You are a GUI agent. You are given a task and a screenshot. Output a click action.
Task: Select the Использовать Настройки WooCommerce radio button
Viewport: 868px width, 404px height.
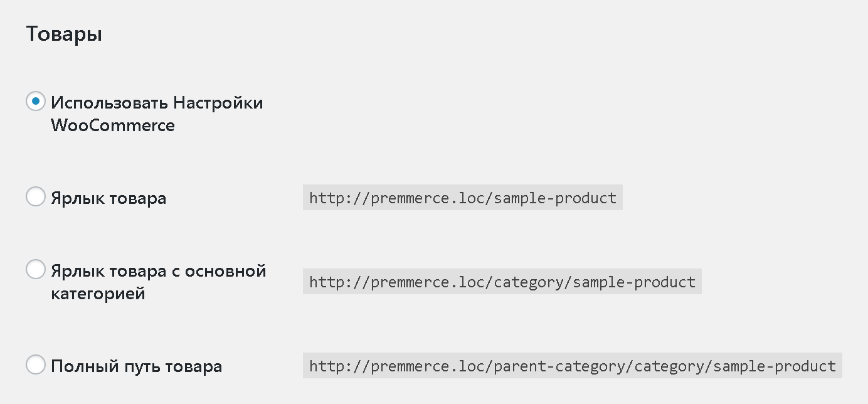pos(36,101)
